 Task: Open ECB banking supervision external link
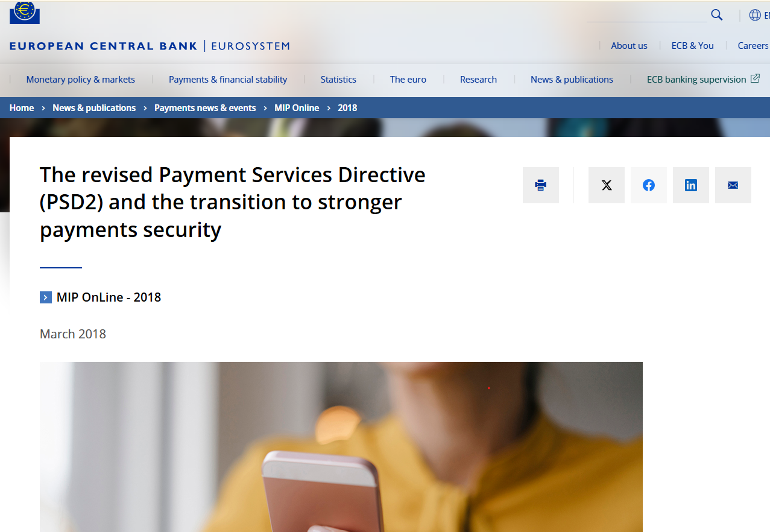[x=703, y=80]
